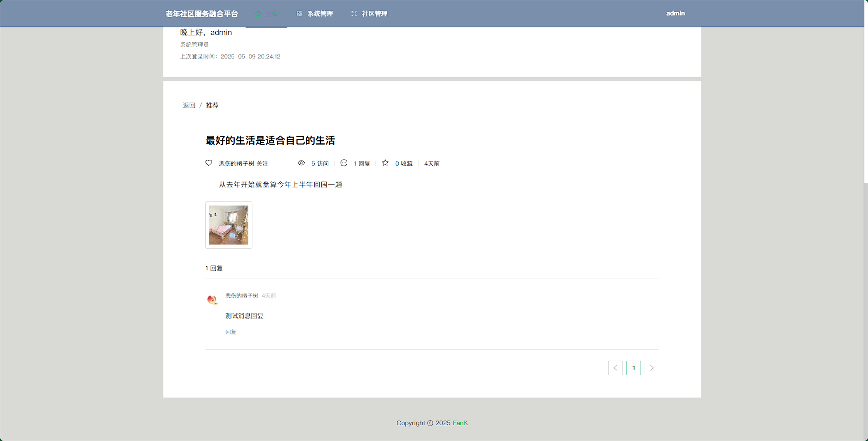The height and width of the screenshot is (441, 868).
Task: Open the 社区管理 menu
Action: [374, 14]
